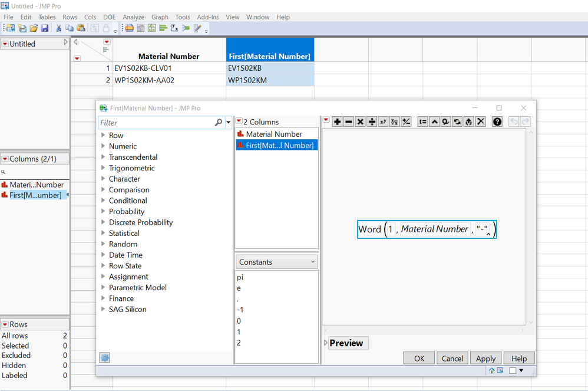Insert exponent x^y operator

click(x=383, y=121)
